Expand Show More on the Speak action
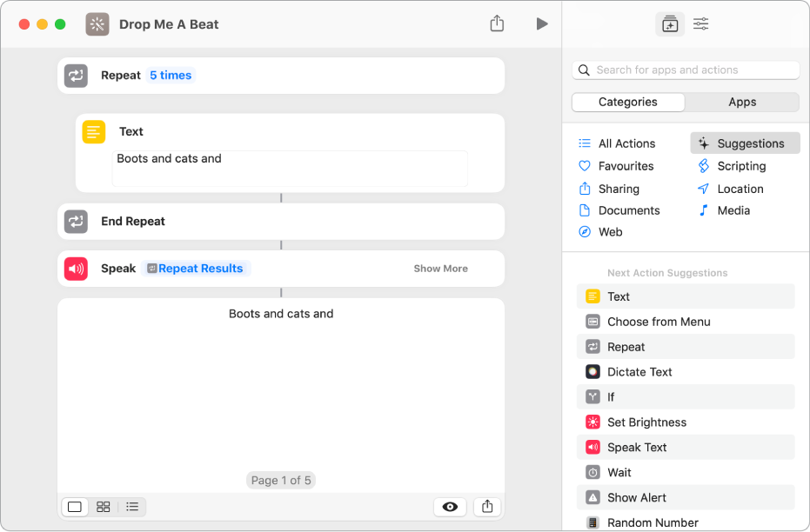This screenshot has width=810, height=532. pyautogui.click(x=440, y=268)
